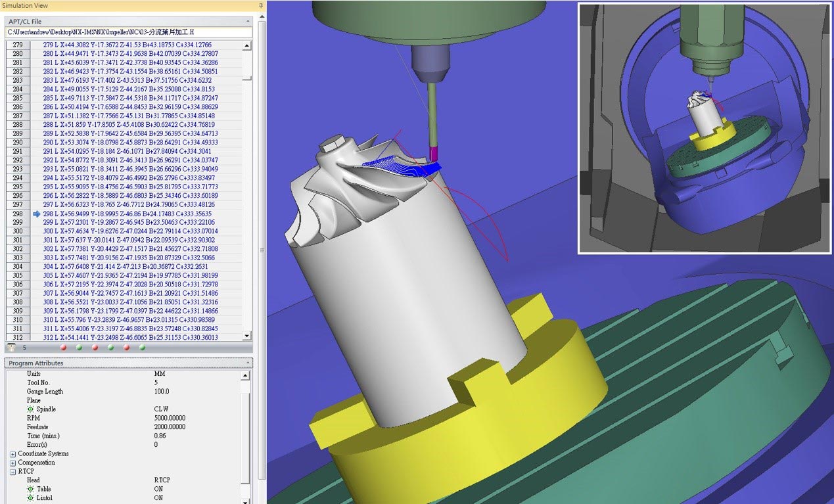The width and height of the screenshot is (834, 504).
Task: Select row header 285
Action: [18, 98]
